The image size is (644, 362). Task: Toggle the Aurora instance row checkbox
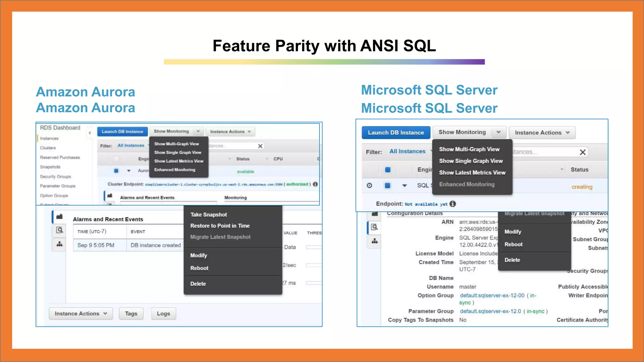point(116,171)
